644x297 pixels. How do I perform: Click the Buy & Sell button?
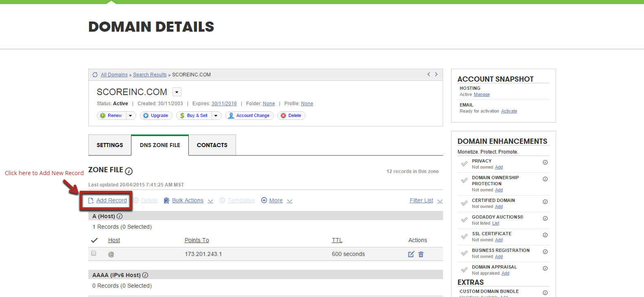pyautogui.click(x=194, y=116)
